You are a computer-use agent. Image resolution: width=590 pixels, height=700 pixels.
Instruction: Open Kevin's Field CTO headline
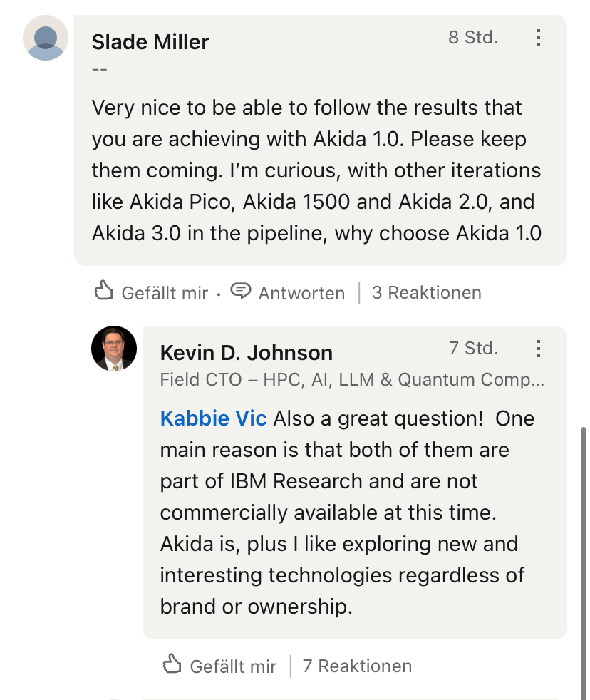tap(352, 379)
